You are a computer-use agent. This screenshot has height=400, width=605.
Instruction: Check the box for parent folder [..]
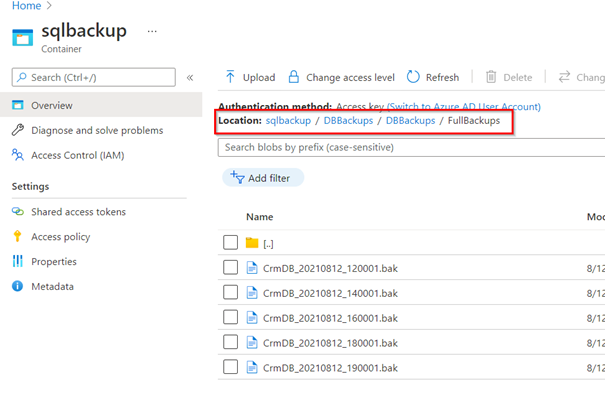point(230,243)
